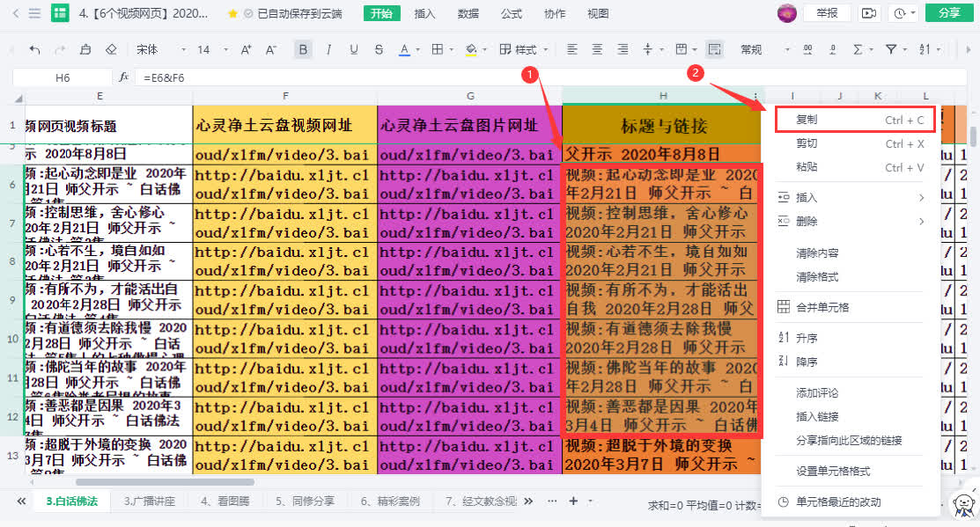Switch to the 开始 tab
Viewport: 980px width, 527px height.
(x=381, y=13)
